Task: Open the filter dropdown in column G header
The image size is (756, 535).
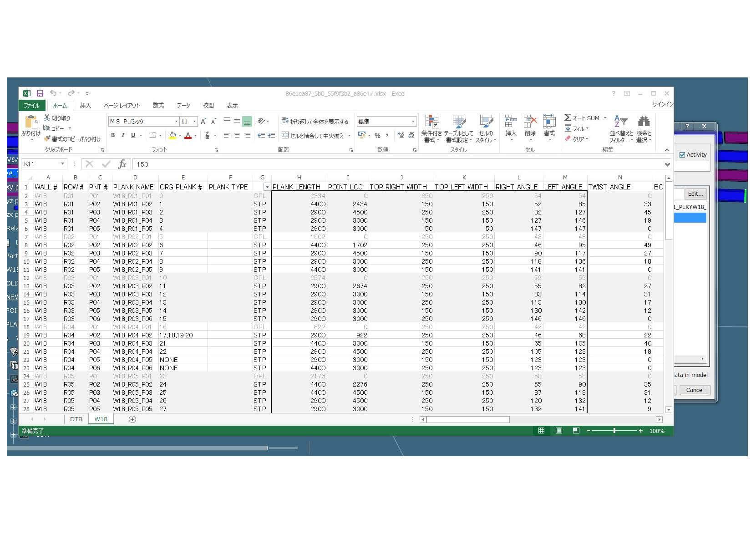Action: pyautogui.click(x=267, y=187)
